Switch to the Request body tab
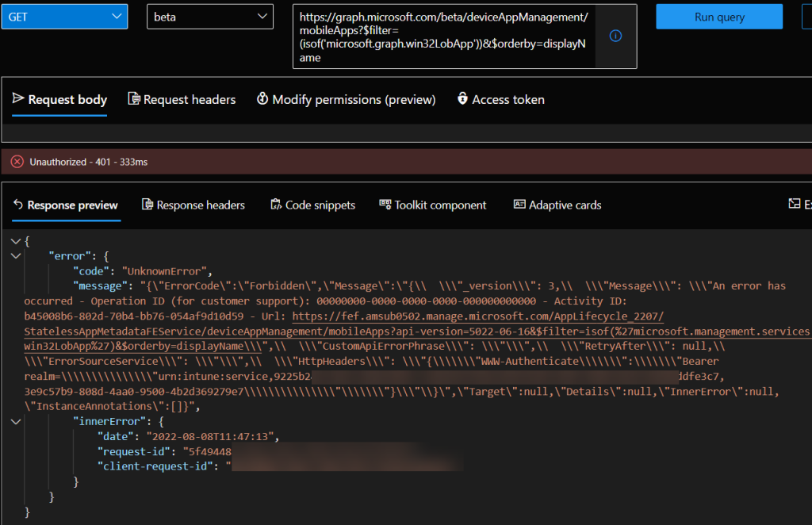812x525 pixels. [59, 99]
